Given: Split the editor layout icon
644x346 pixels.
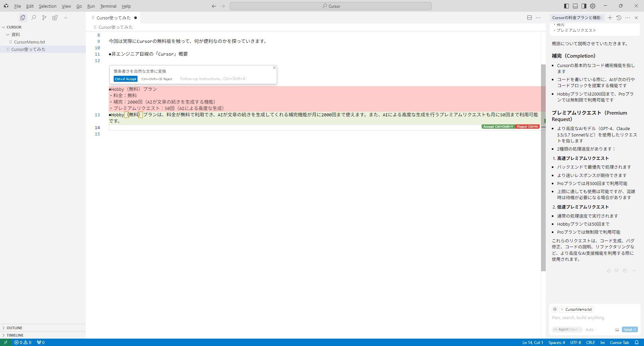Looking at the screenshot, I should [x=529, y=18].
